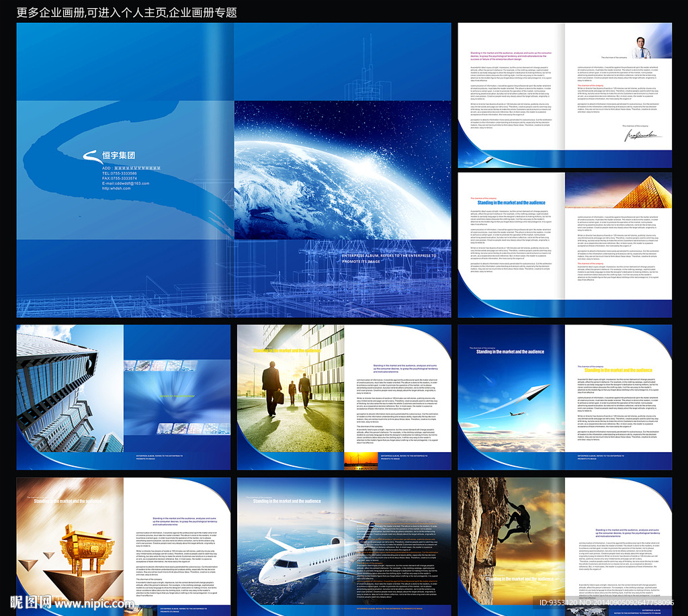Select the TEL:0755-3333586 line

coord(120,173)
